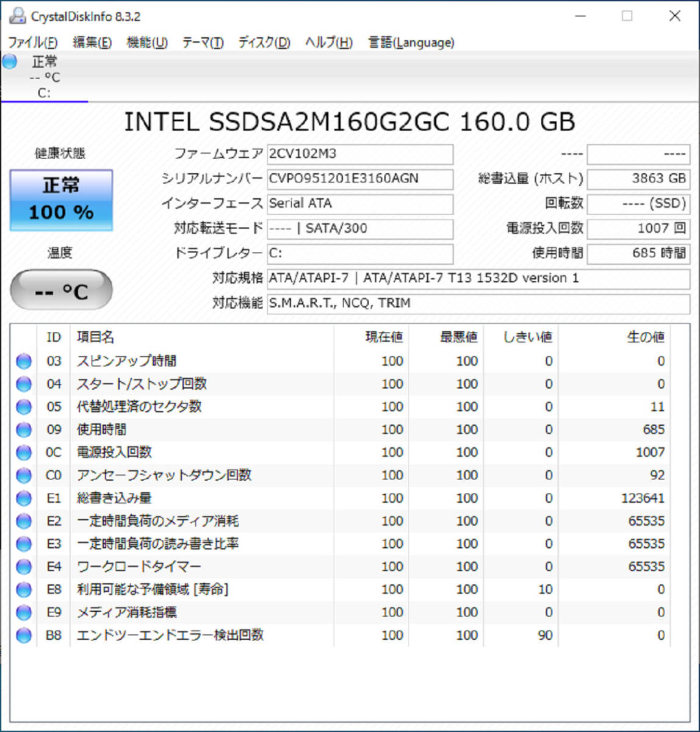This screenshot has height=732, width=700.
Task: Select the 利用可能な予備領域 [寿命] attribute name
Action: tap(153, 589)
